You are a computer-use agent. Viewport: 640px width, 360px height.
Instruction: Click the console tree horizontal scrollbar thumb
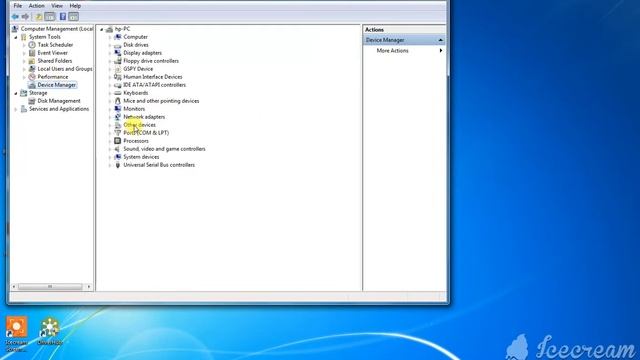click(50, 287)
